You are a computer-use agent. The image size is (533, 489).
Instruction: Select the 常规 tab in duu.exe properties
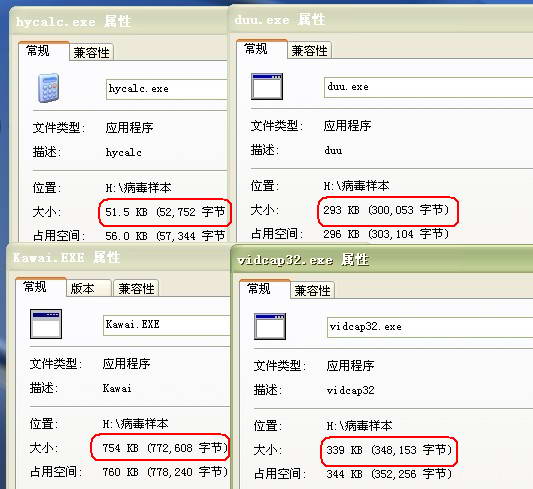[x=256, y=49]
